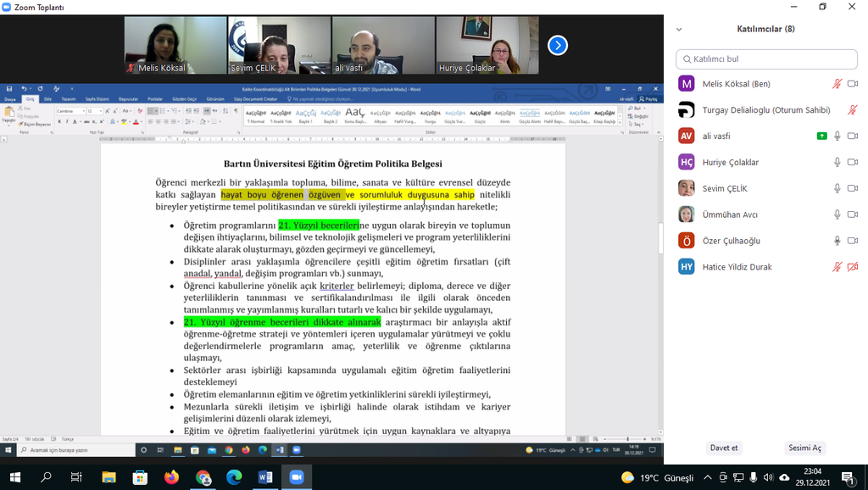Open Firefox from the taskbar
This screenshot has width=868, height=490.
[x=172, y=477]
